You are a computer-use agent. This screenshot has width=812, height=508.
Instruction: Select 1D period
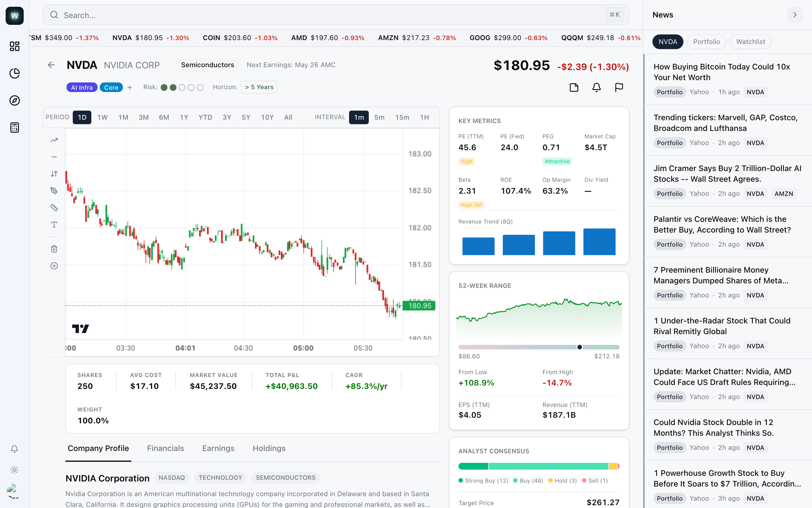click(82, 117)
